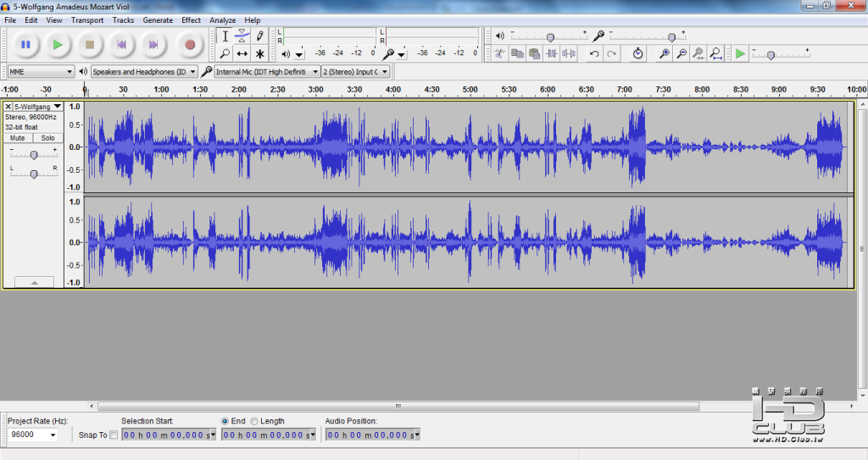Open the Generate menu
868x460 pixels.
tap(158, 20)
